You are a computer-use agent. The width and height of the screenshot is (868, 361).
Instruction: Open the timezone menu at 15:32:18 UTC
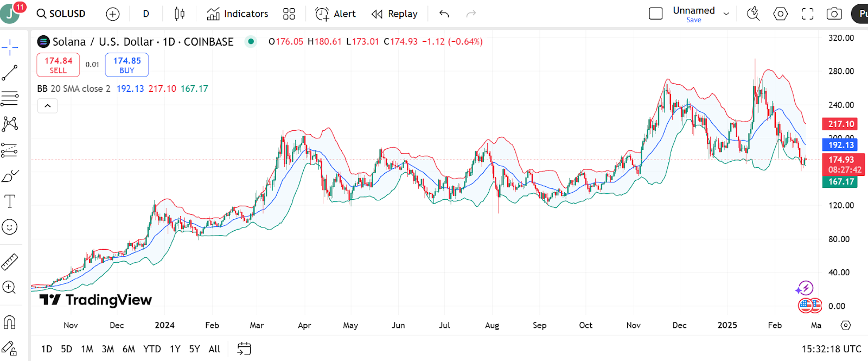coord(831,349)
